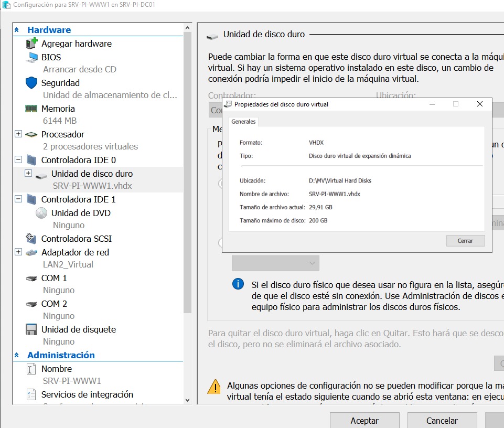Click the COM 1 port icon
504x428 pixels.
point(32,278)
